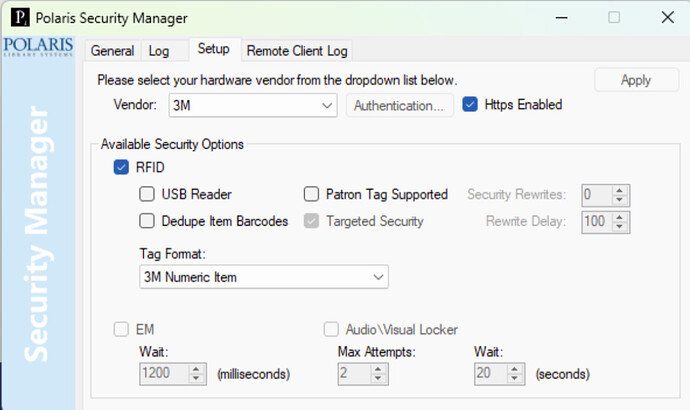Increase Security Rewrites with up arrow
The image size is (690, 410).
[620, 189]
